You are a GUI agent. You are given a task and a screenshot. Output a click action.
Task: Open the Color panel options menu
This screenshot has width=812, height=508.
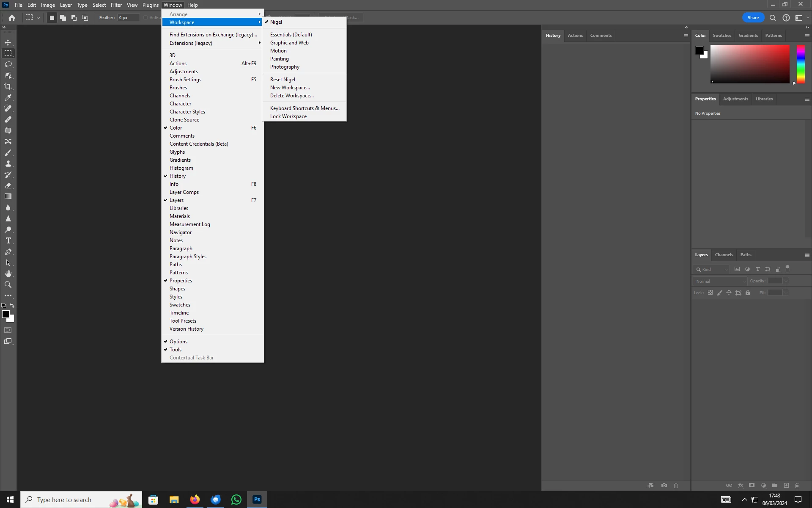(x=807, y=36)
